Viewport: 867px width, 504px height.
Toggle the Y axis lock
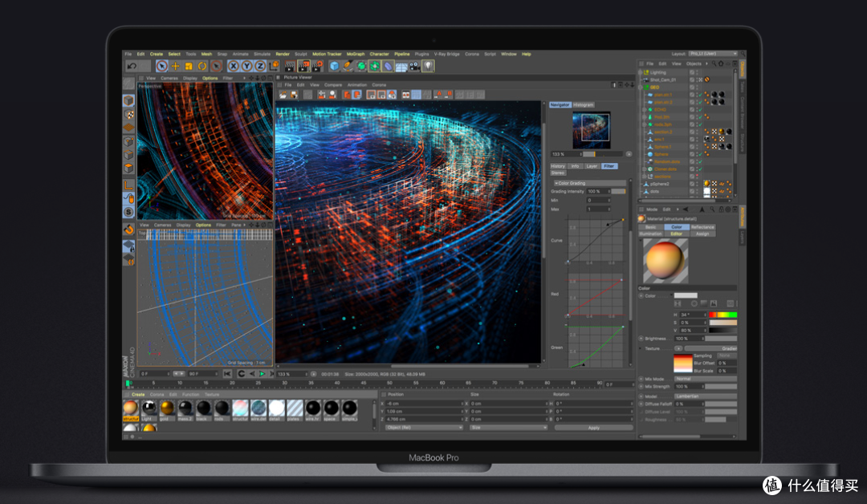click(x=246, y=67)
